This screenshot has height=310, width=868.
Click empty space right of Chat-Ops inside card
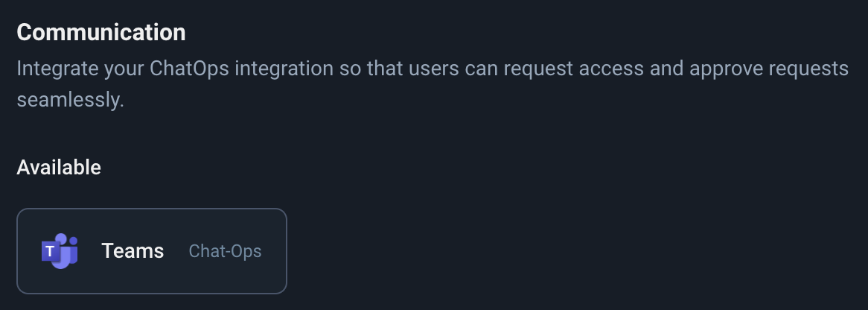coord(274,251)
